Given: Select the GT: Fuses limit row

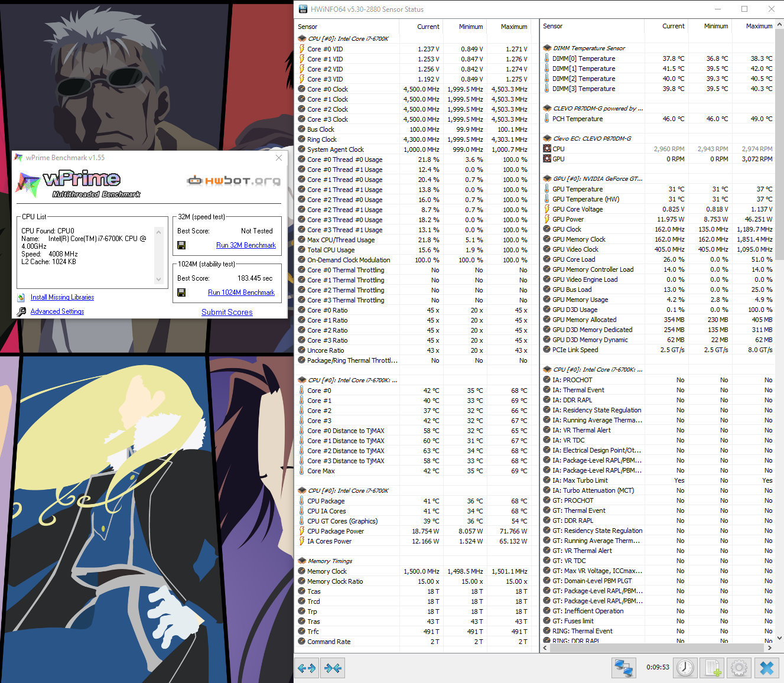Looking at the screenshot, I should 658,621.
